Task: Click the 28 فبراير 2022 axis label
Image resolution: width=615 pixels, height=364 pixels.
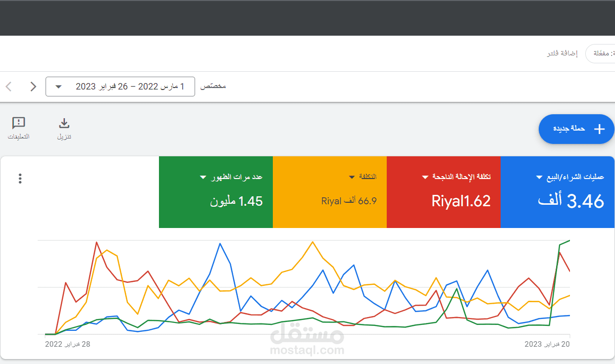Action: click(68, 344)
